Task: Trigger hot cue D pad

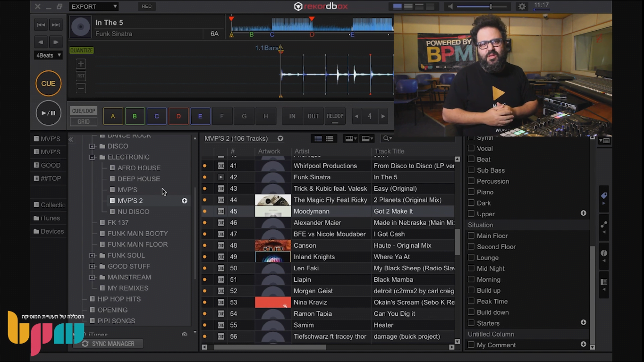Action: (178, 116)
